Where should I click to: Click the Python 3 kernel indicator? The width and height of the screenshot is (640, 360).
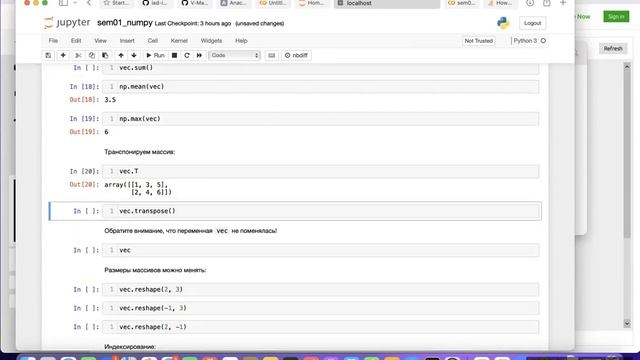(529, 41)
